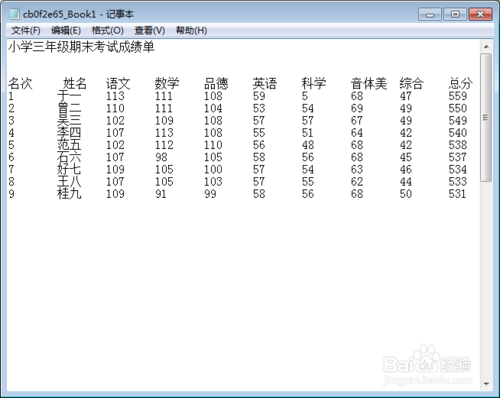Screen dimensions: 500x398
Task: Click the name 曾二
Action: tap(69, 108)
